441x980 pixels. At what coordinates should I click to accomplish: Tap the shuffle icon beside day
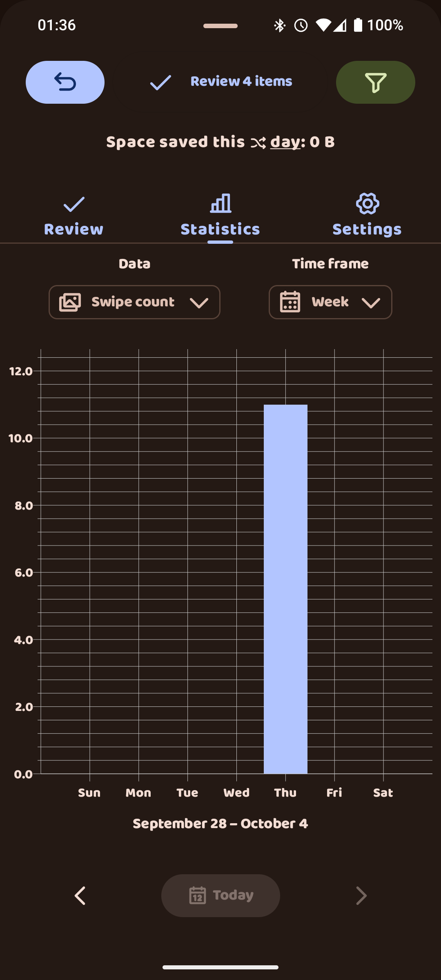click(x=258, y=143)
